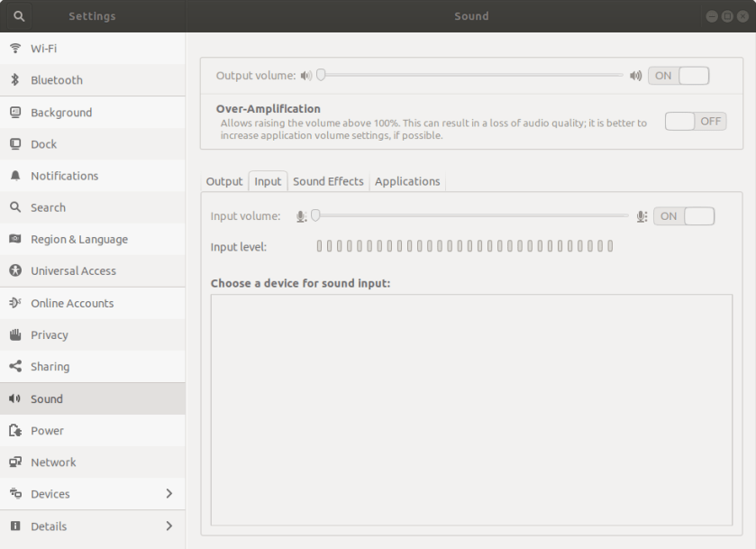The image size is (756, 549).
Task: Switch to the Applications tab
Action: click(x=407, y=181)
